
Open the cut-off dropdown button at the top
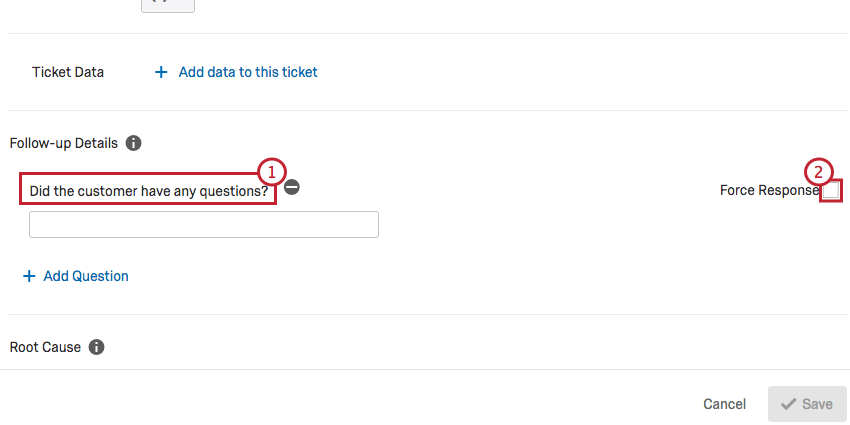(x=168, y=5)
